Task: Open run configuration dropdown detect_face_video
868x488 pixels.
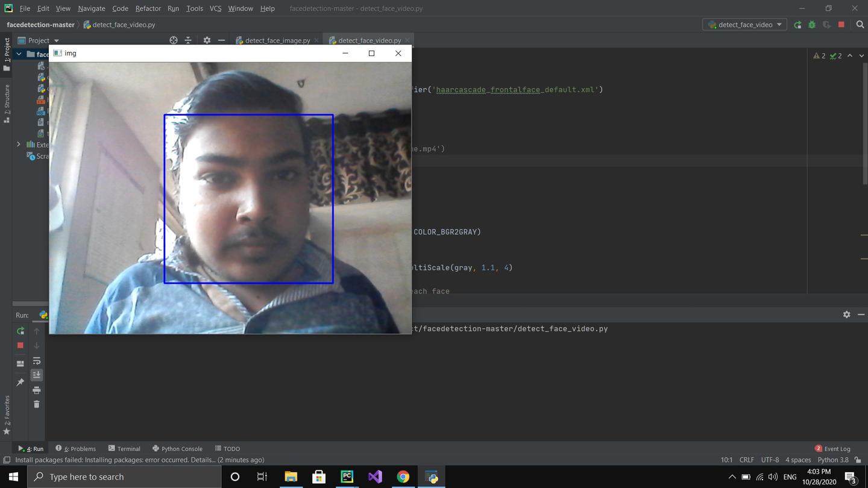Action: tap(744, 25)
